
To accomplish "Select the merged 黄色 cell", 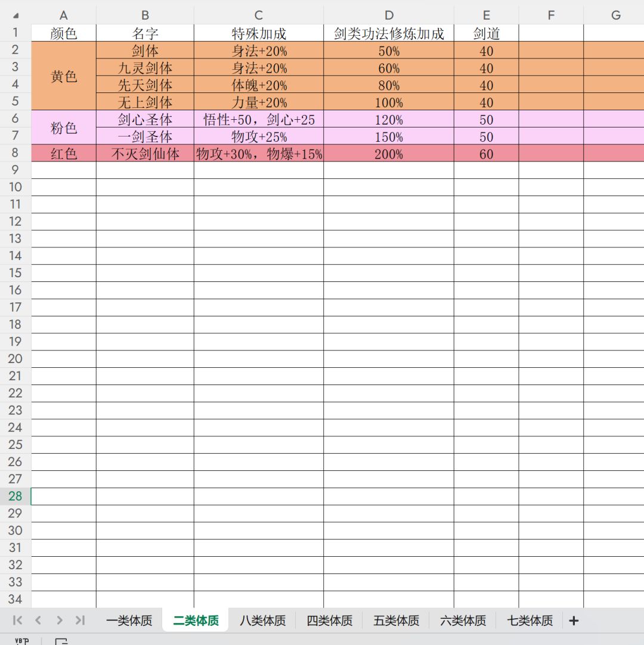I will [64, 76].
